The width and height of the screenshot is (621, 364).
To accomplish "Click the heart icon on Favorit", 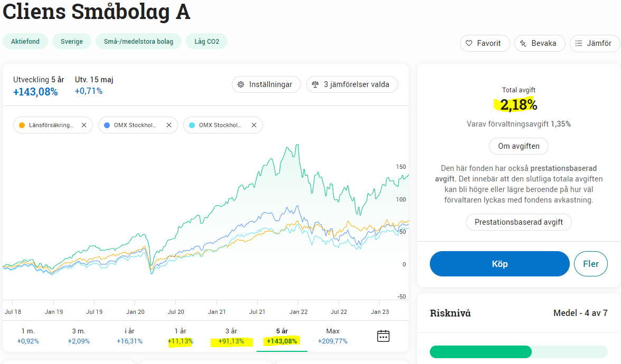I will point(468,43).
